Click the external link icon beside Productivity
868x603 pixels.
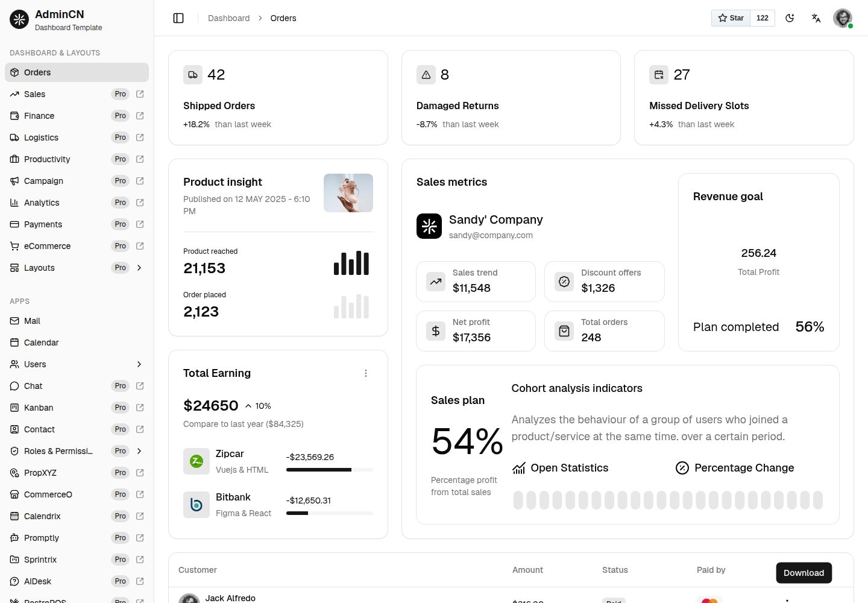140,159
